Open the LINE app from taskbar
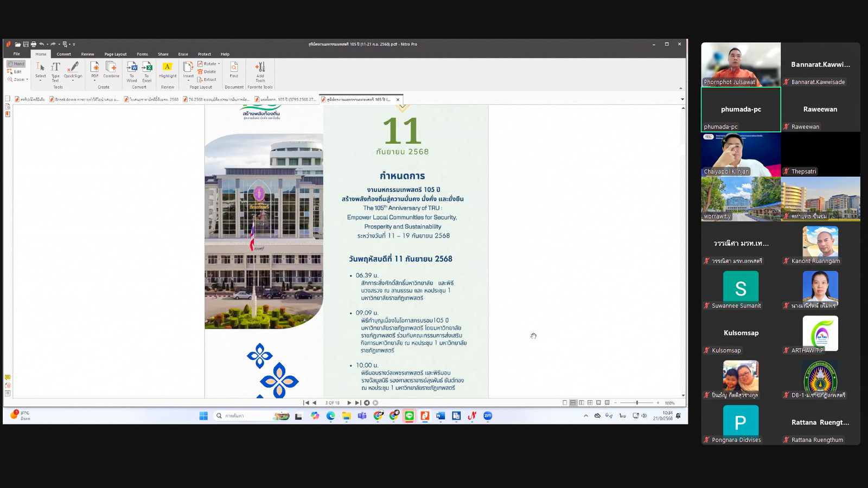This screenshot has height=488, width=868. pos(409,416)
